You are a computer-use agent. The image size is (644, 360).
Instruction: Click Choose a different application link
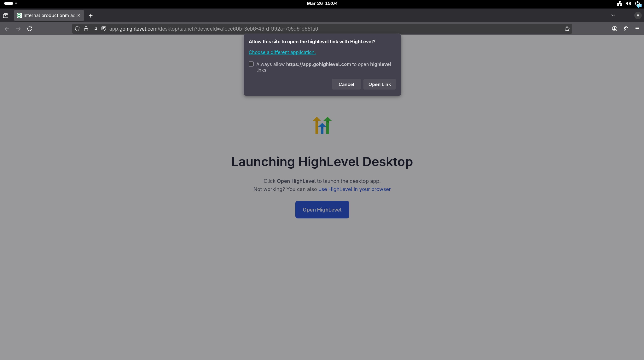[282, 52]
